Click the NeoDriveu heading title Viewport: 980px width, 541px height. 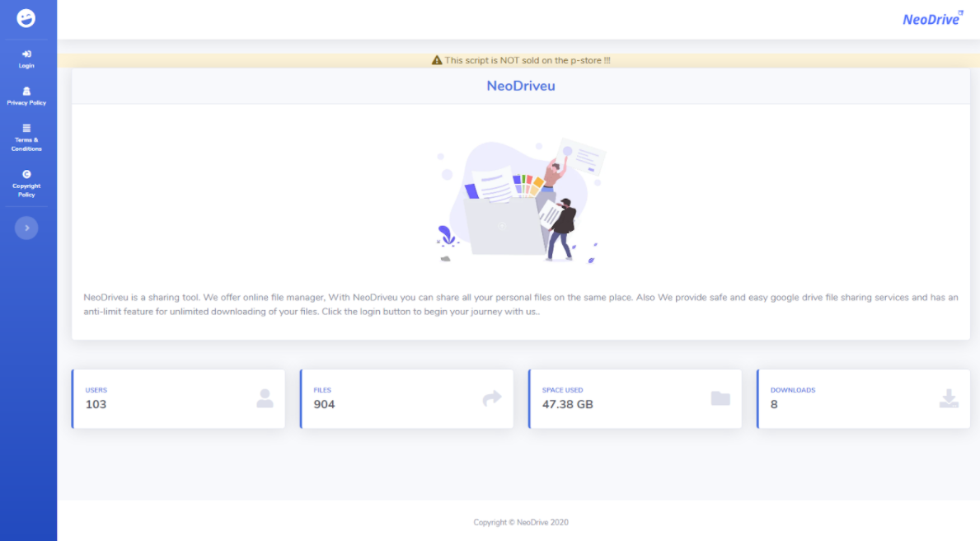point(521,86)
